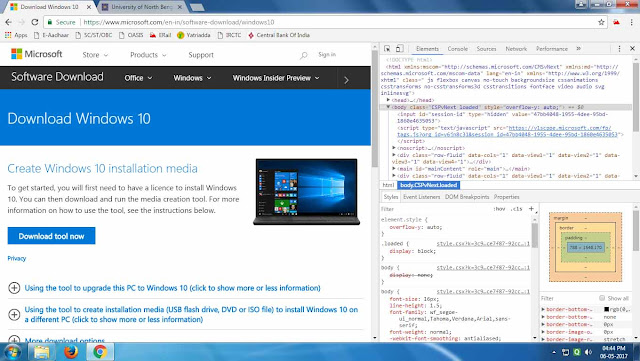Open the DOM Breakpoints sub-tab

click(x=467, y=197)
